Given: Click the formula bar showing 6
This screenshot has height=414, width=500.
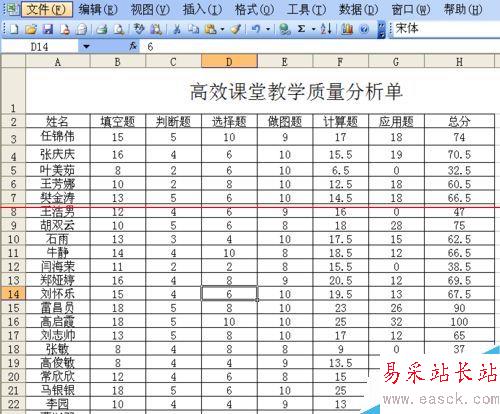Looking at the screenshot, I should click(320, 47).
